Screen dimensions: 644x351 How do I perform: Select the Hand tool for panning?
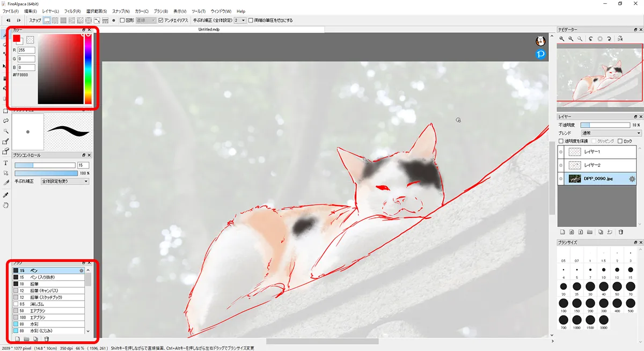(x=5, y=205)
